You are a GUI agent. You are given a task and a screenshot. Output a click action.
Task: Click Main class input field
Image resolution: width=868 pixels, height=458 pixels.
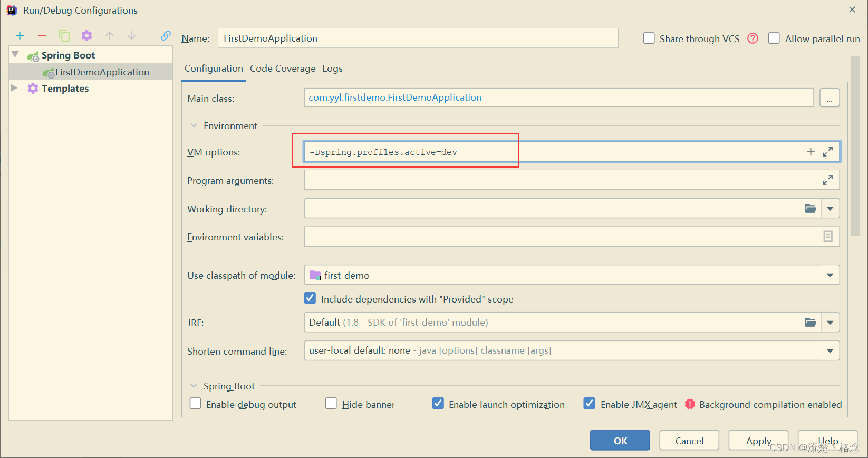[x=558, y=98]
